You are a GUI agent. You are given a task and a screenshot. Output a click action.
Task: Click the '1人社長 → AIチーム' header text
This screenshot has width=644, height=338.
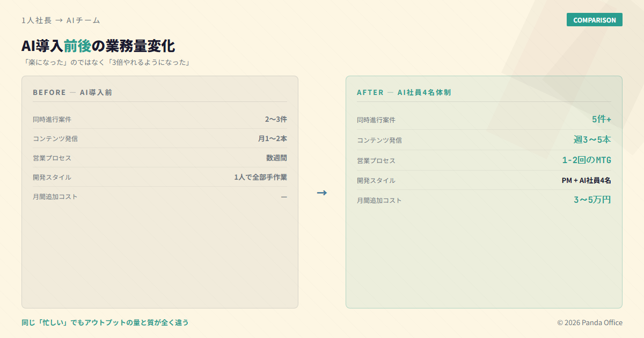click(61, 20)
